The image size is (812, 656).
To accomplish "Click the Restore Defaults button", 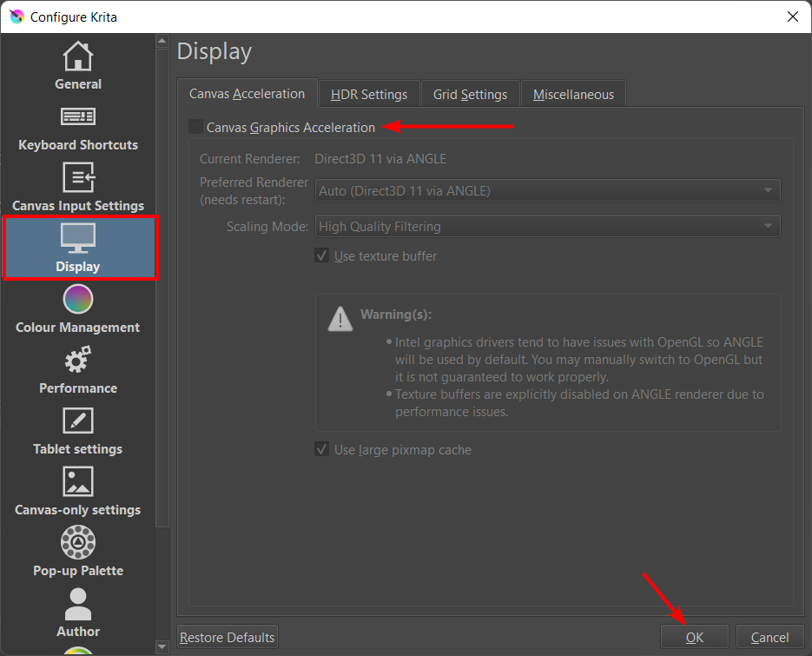I will coord(227,638).
